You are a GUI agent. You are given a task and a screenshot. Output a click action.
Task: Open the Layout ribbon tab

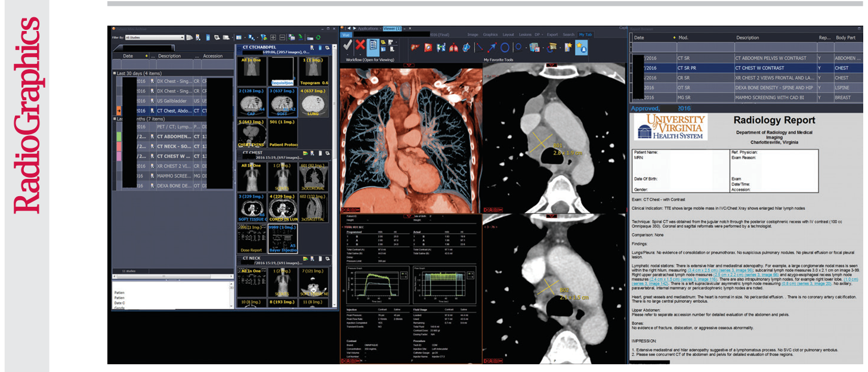click(x=508, y=35)
